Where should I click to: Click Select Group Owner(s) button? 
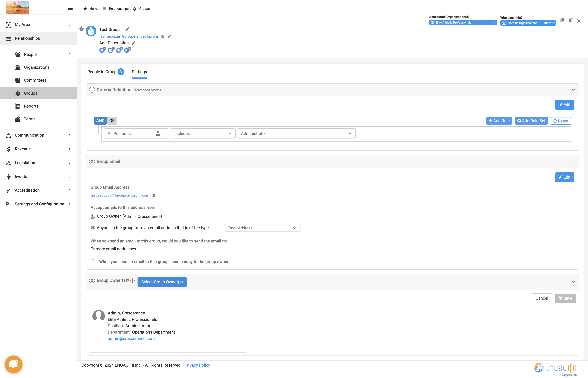point(162,282)
